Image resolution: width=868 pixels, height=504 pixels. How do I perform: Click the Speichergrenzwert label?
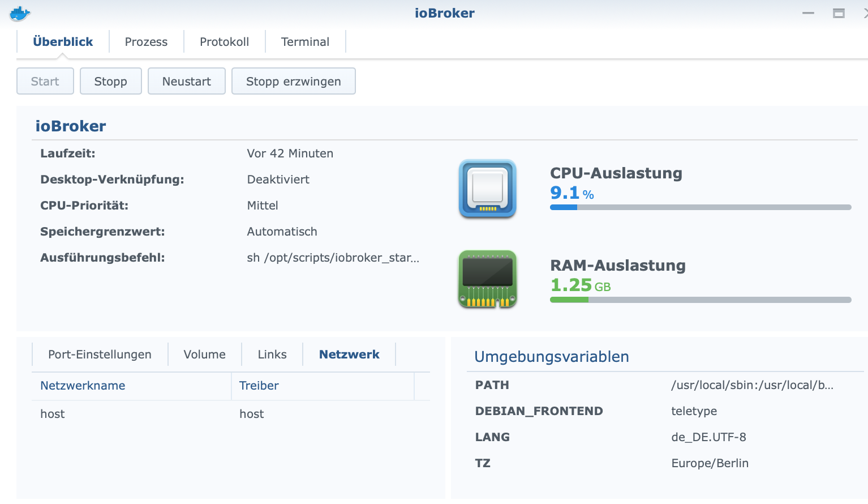102,232
